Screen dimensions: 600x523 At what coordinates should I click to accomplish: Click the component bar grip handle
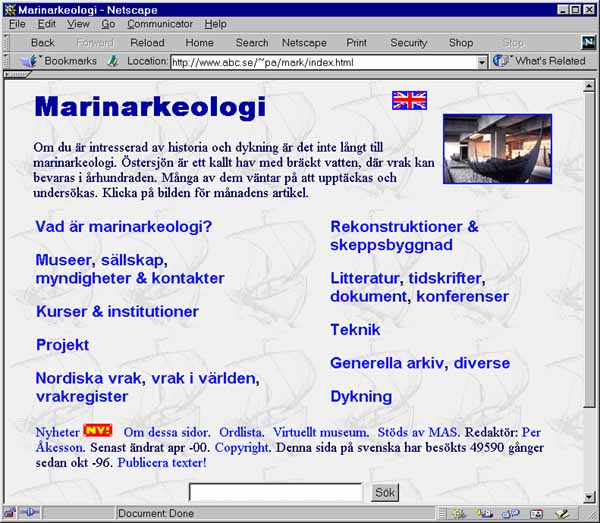(x=442, y=513)
